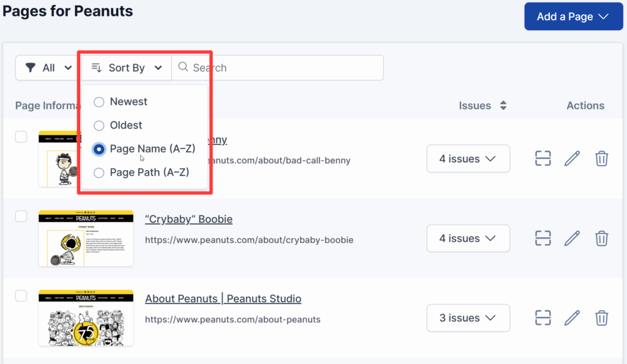
Task: Click the Add a Page button
Action: point(573,17)
